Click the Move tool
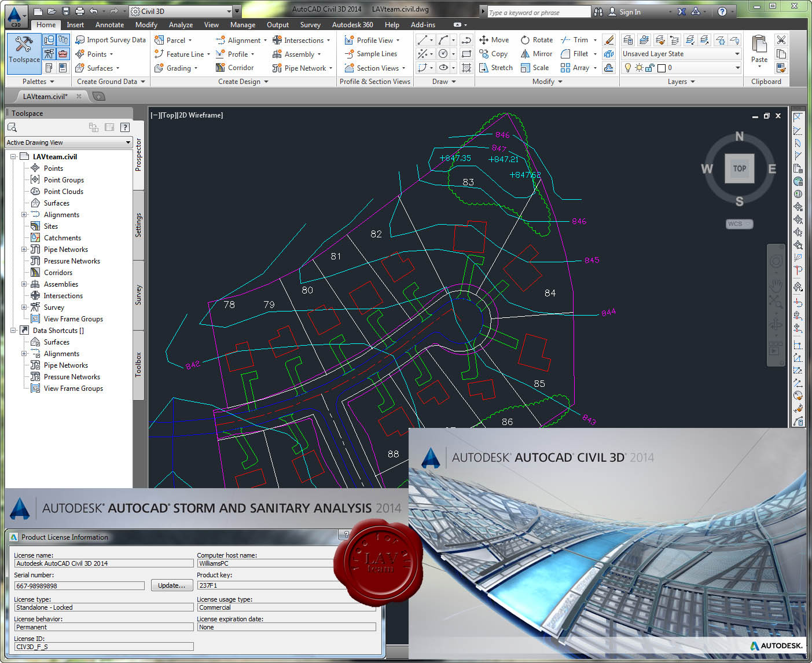Image resolution: width=812 pixels, height=663 pixels. (x=494, y=40)
